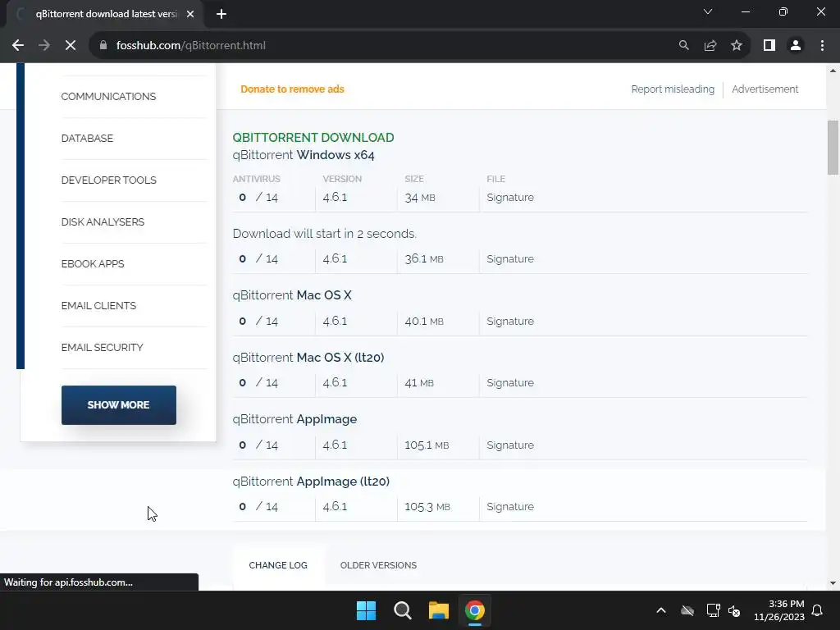Download qBittorrent AppImage (lt20)
Image resolution: width=840 pixels, height=630 pixels.
[311, 481]
